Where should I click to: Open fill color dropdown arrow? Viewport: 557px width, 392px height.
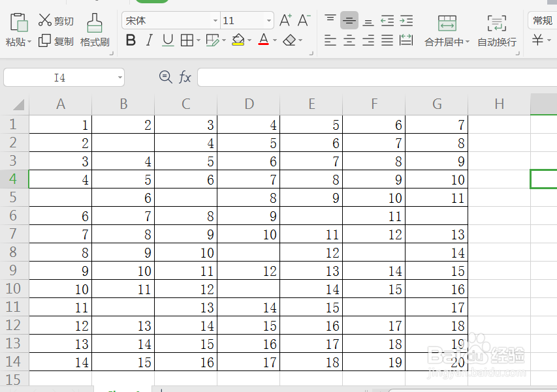[x=249, y=40]
